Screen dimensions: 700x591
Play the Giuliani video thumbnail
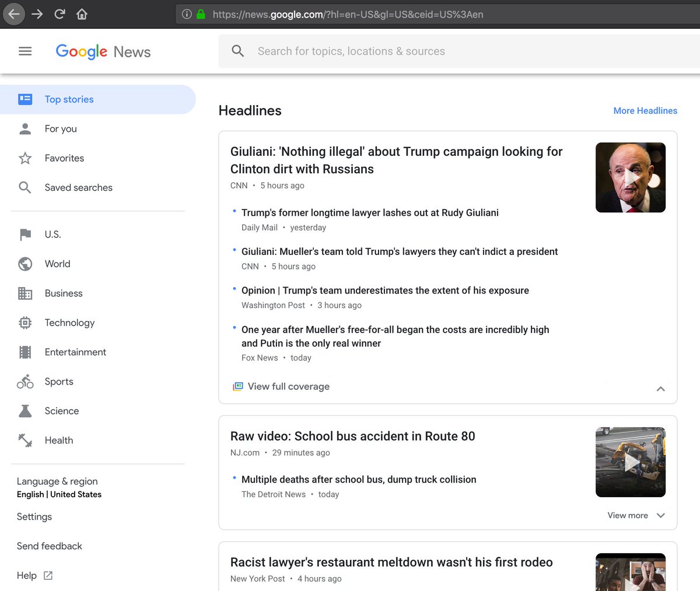pos(631,177)
